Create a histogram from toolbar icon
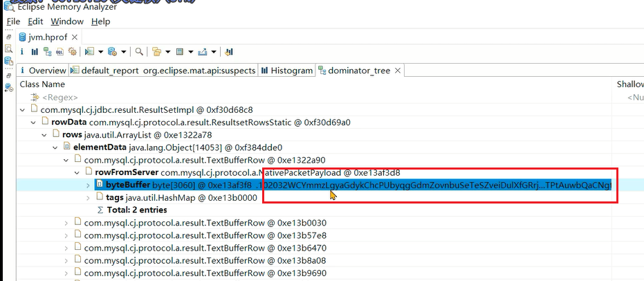This screenshot has width=644, height=281. coord(35,52)
